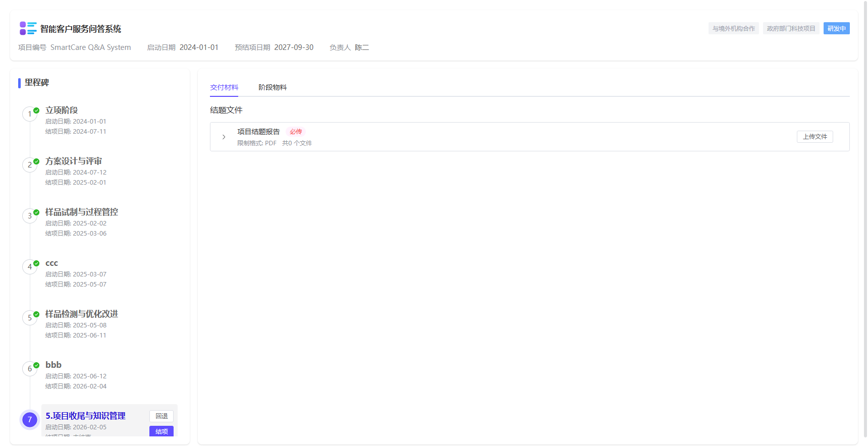Select milestone step 5 circle for 样品检测与优化改进

click(30, 318)
